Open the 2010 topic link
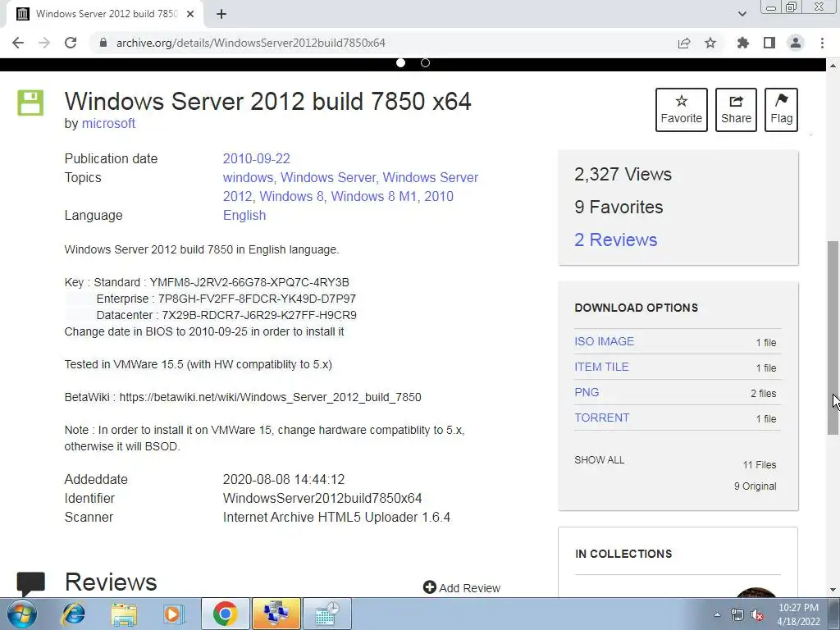The height and width of the screenshot is (630, 840). 439,196
